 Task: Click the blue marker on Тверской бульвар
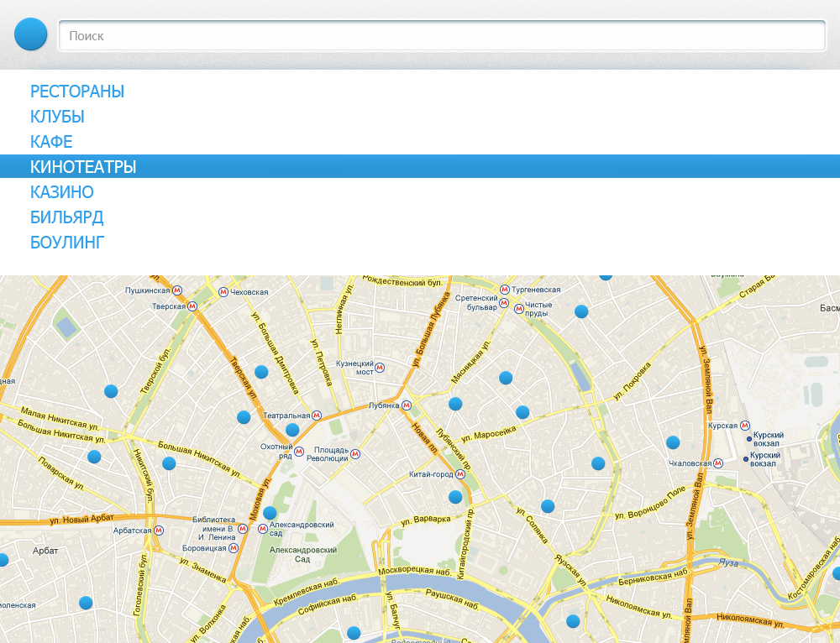point(111,391)
